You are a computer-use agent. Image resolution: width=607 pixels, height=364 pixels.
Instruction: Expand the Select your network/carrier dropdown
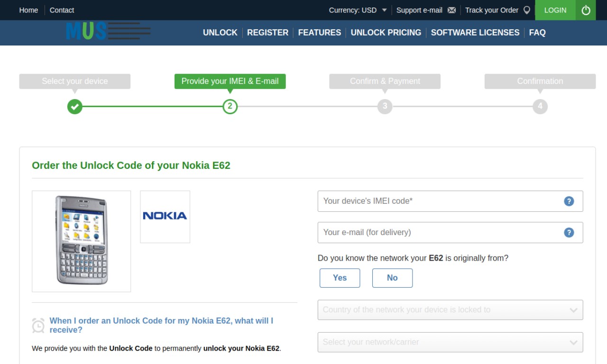coord(450,342)
